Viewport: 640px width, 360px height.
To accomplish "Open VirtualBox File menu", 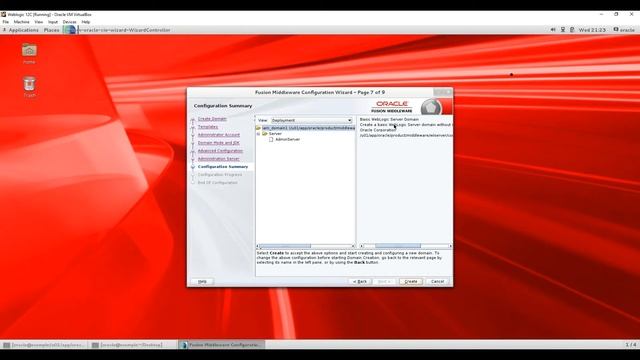I will coord(6,22).
